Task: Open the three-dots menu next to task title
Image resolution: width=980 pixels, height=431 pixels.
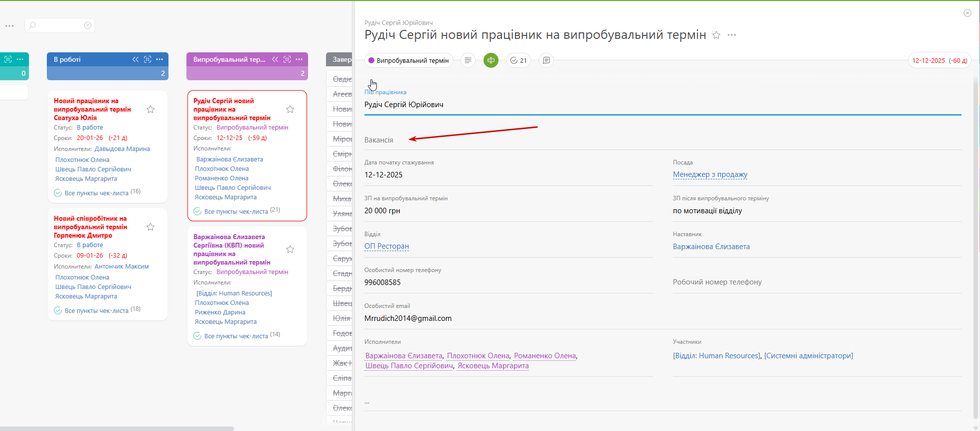Action: click(x=732, y=35)
